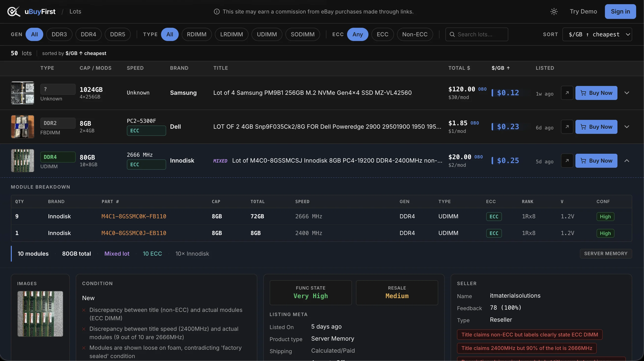
Task: Filter to Non-ECC only
Action: point(415,34)
